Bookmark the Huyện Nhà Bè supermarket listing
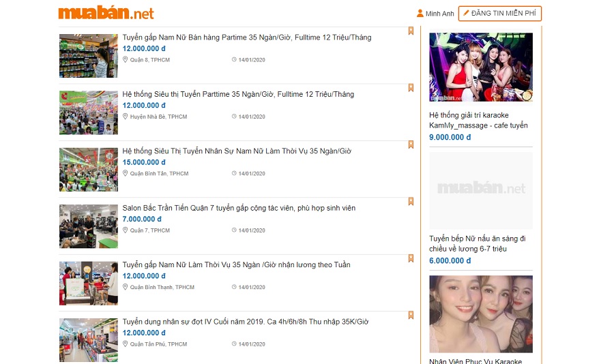The height and width of the screenshot is (364, 614). [x=411, y=88]
